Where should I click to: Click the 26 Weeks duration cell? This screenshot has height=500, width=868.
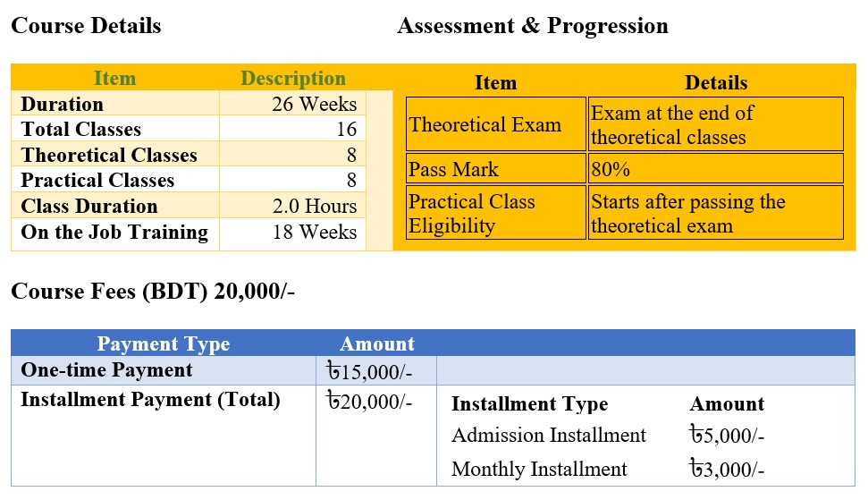point(314,104)
